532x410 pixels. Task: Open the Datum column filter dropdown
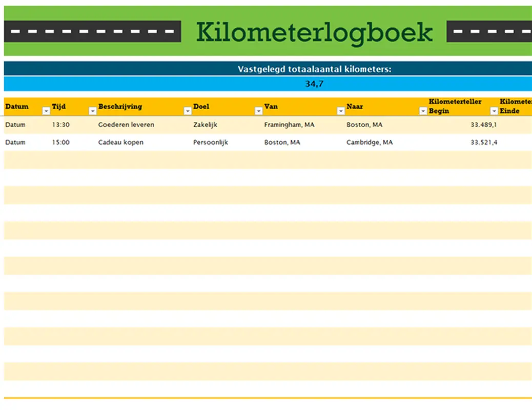point(46,111)
